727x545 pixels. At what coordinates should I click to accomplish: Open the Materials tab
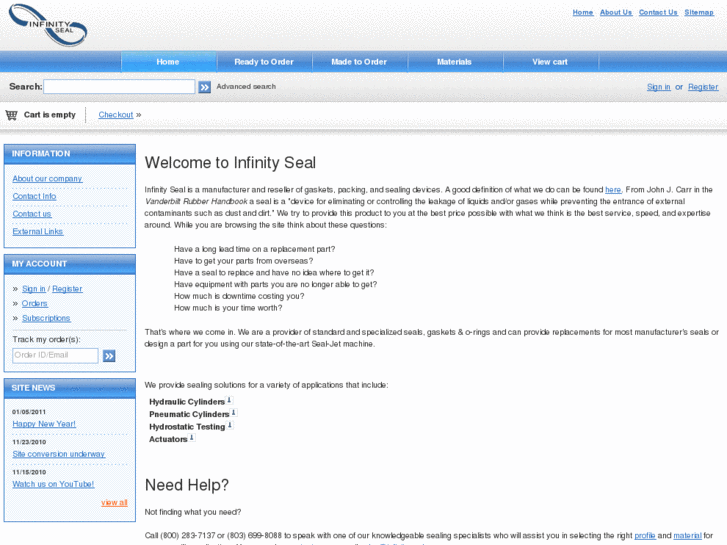454,62
